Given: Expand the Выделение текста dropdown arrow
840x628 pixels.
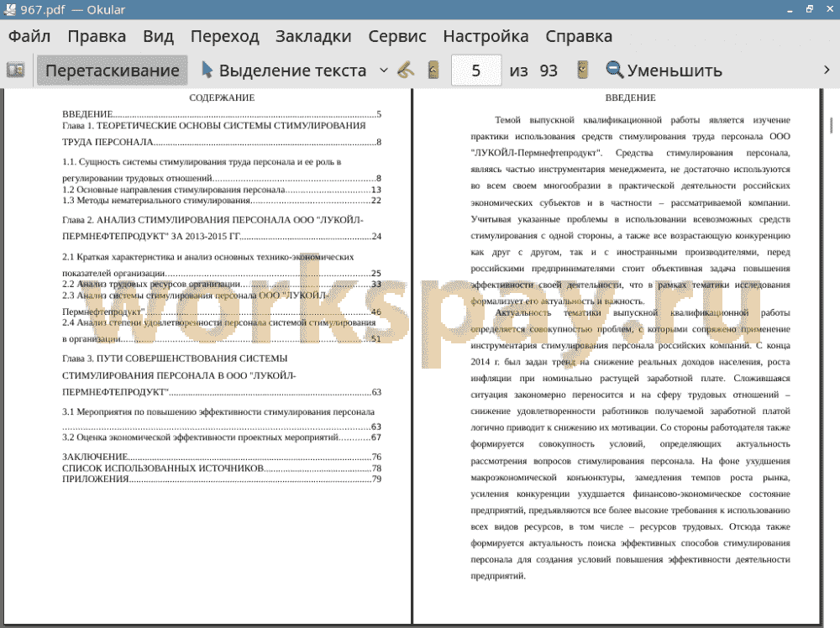Looking at the screenshot, I should coord(384,71).
